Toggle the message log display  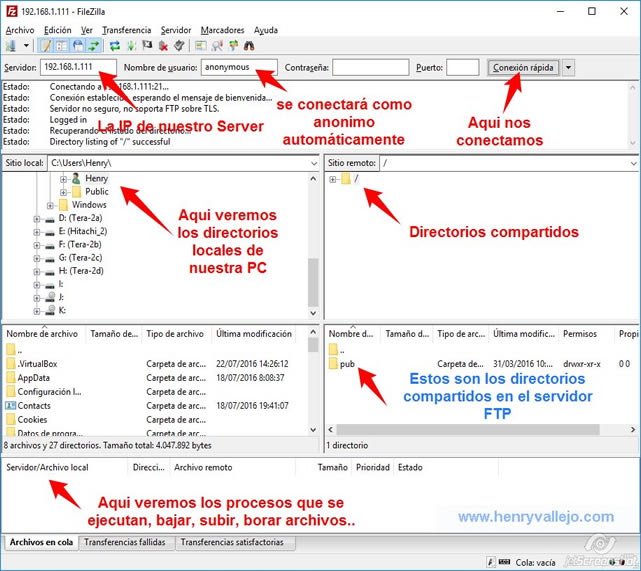pyautogui.click(x=45, y=46)
